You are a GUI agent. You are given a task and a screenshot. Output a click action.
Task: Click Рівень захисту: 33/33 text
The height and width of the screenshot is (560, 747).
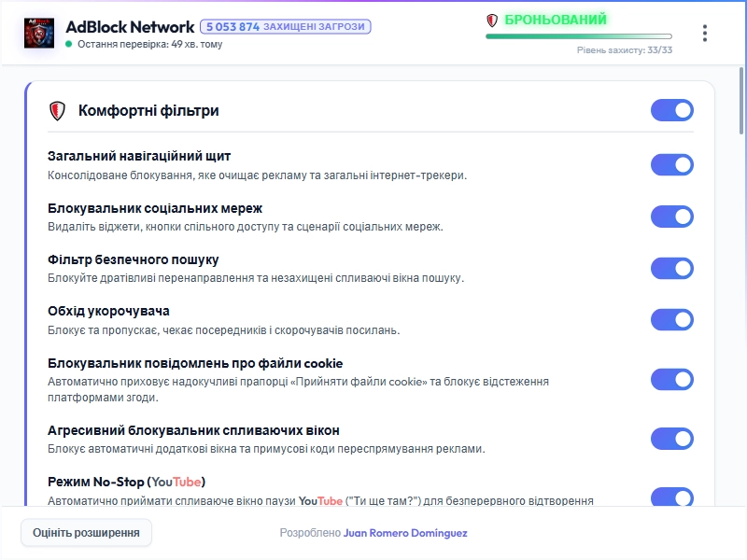[x=625, y=50]
